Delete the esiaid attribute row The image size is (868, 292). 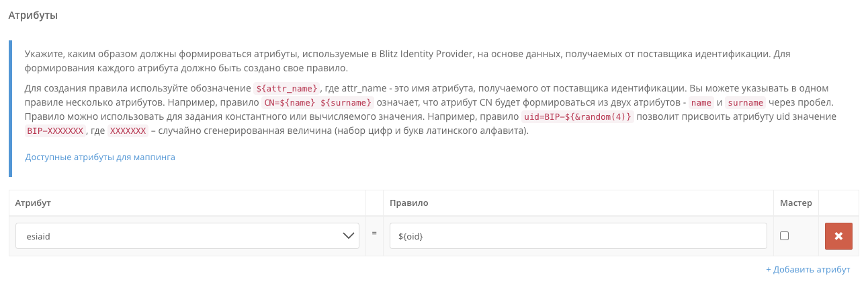838,236
